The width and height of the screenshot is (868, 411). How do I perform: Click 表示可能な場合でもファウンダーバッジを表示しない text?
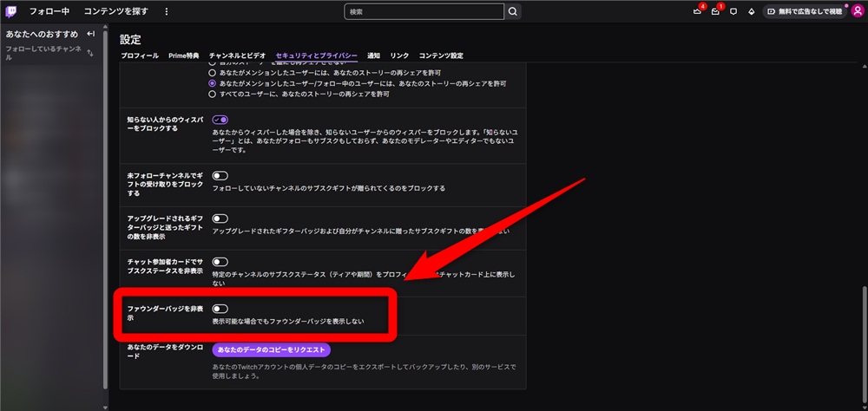pos(288,322)
